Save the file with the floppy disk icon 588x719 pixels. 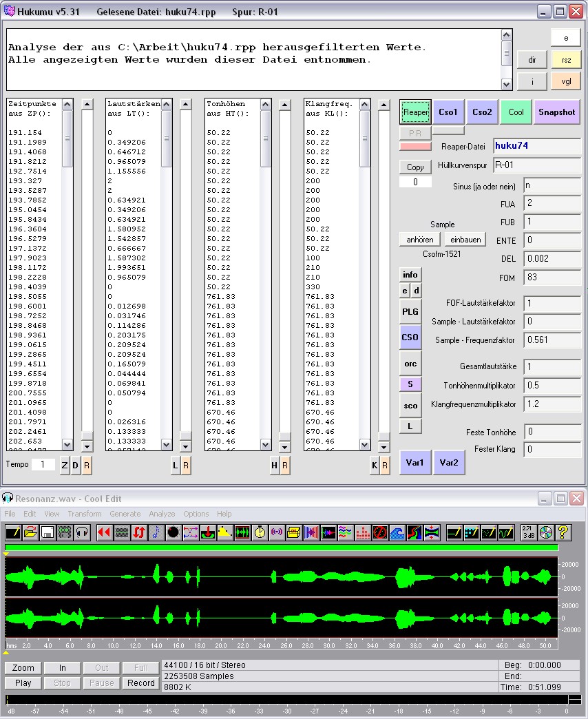tap(48, 532)
